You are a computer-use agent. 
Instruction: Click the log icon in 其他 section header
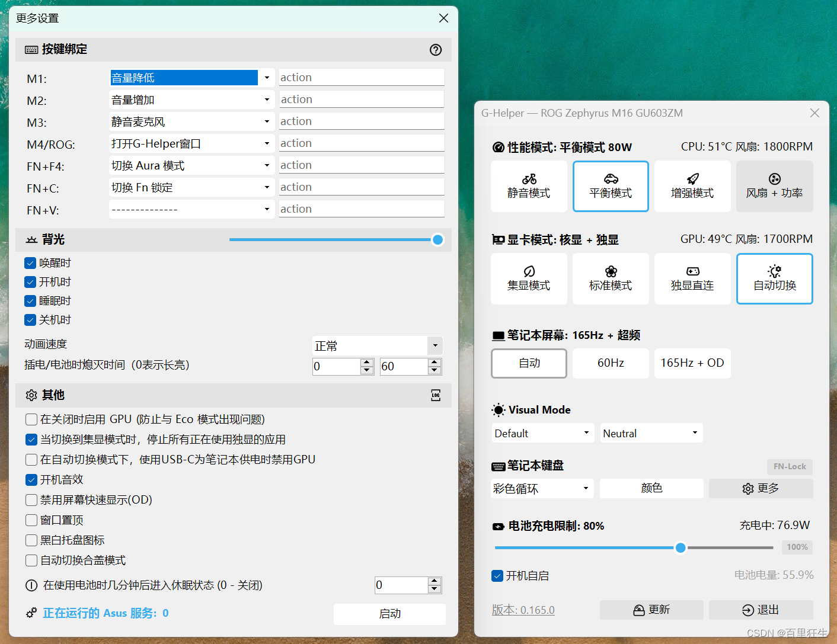coord(436,395)
